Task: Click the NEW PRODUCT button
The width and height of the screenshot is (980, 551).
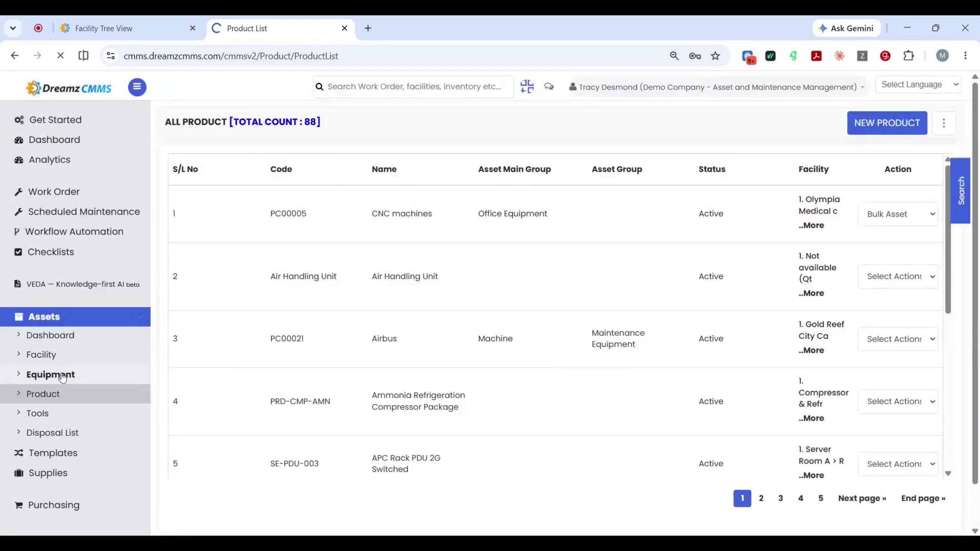Action: pyautogui.click(x=887, y=123)
